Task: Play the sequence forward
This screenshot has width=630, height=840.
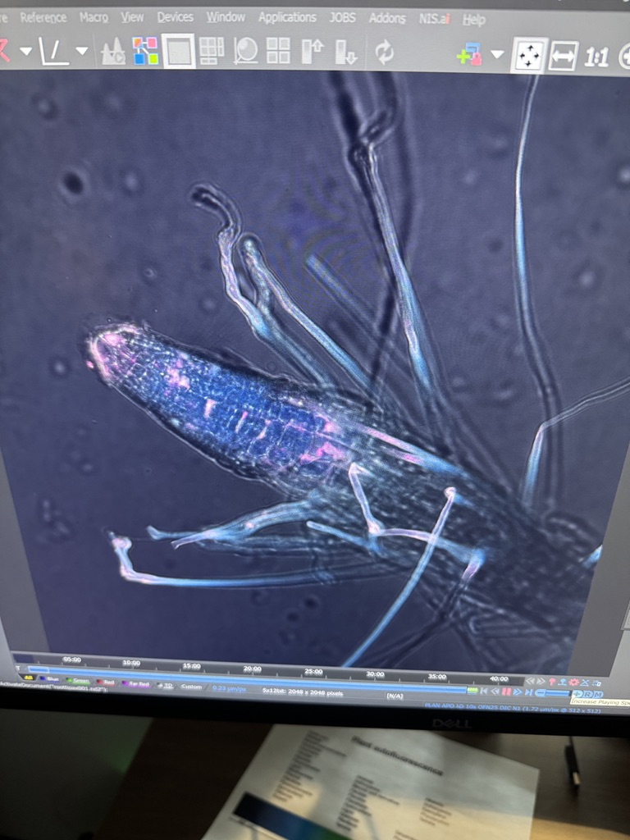Action: [x=518, y=692]
